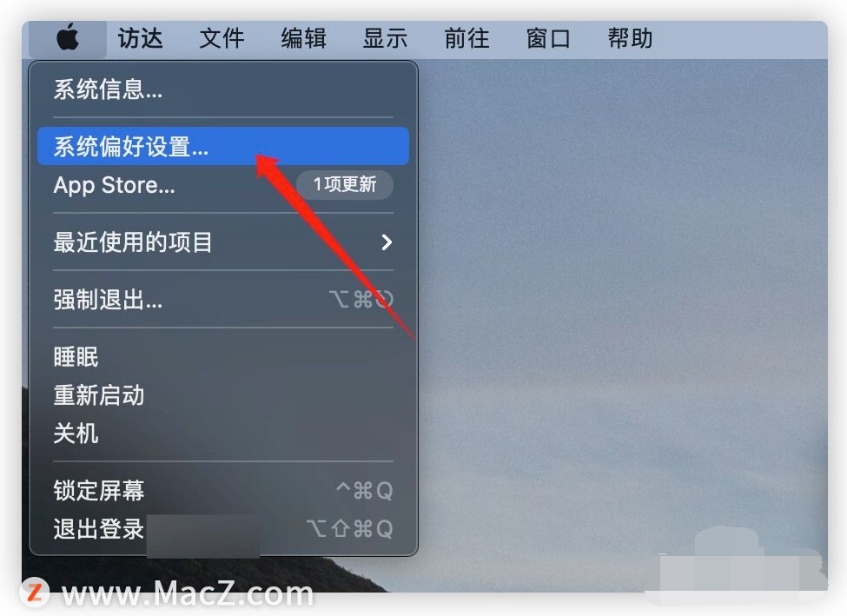Image resolution: width=847 pixels, height=616 pixels.
Task: Click the 1项更新 update badge
Action: tap(345, 185)
